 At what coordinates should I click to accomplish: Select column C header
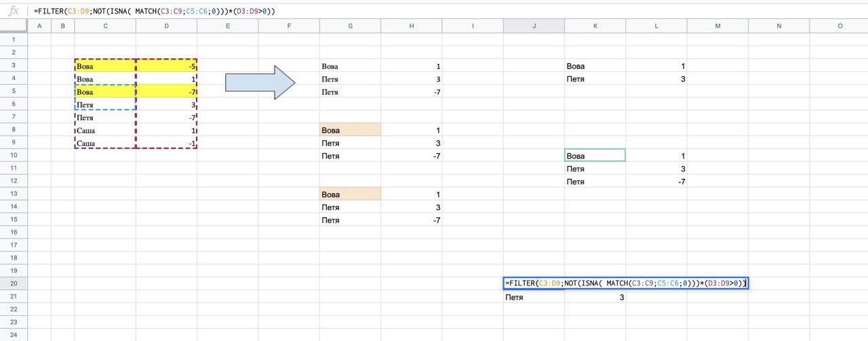pos(105,26)
